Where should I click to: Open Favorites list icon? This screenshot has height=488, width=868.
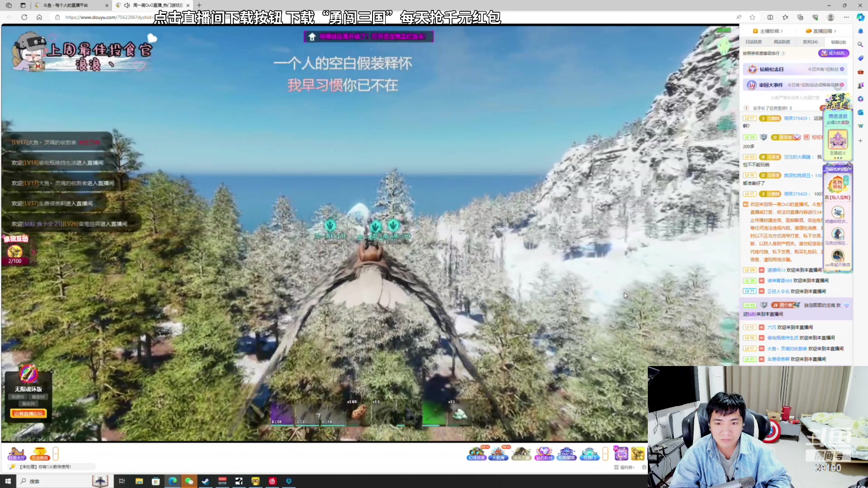[785, 17]
